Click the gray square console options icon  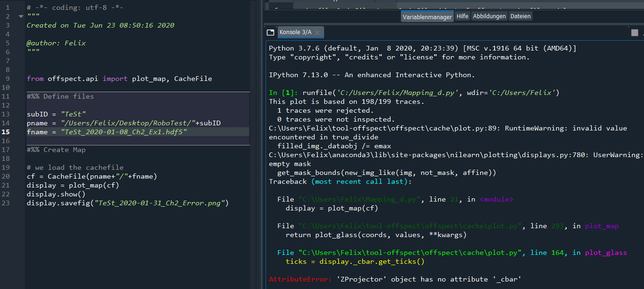point(634,32)
